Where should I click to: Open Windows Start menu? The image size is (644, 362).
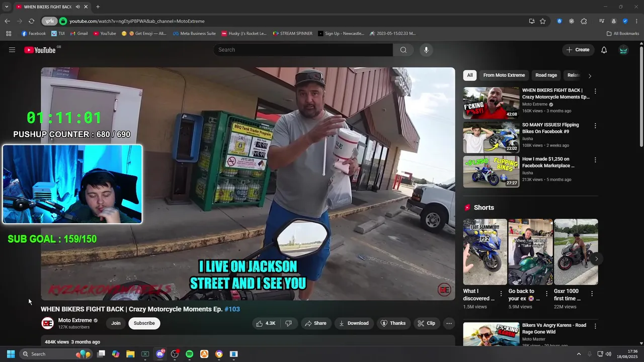click(11, 354)
